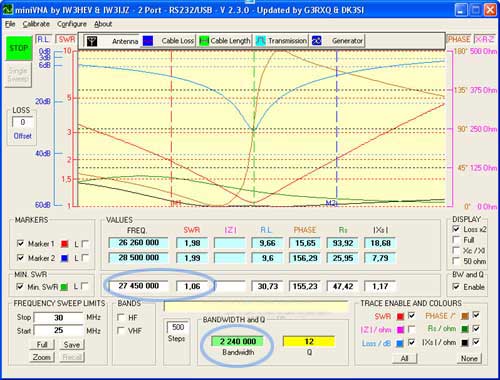Toggle the Marker 2 checkbox
The image size is (500, 380).
point(21,258)
